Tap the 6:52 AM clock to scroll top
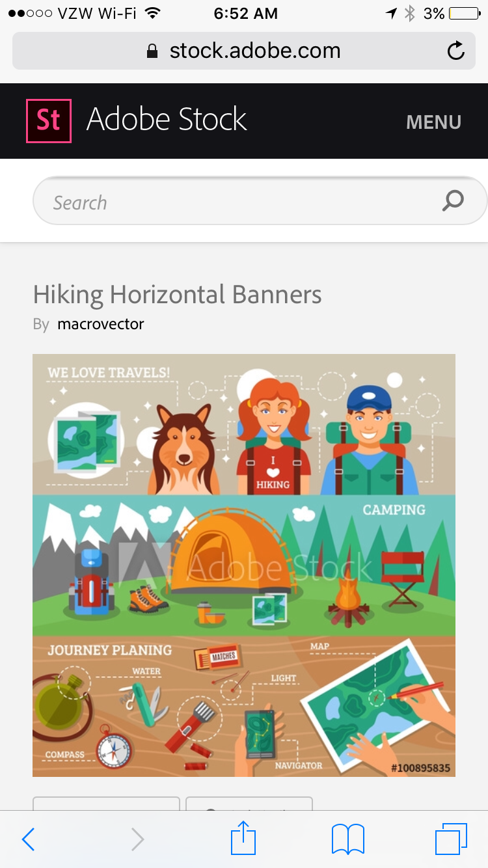The width and height of the screenshot is (488, 868). (244, 13)
